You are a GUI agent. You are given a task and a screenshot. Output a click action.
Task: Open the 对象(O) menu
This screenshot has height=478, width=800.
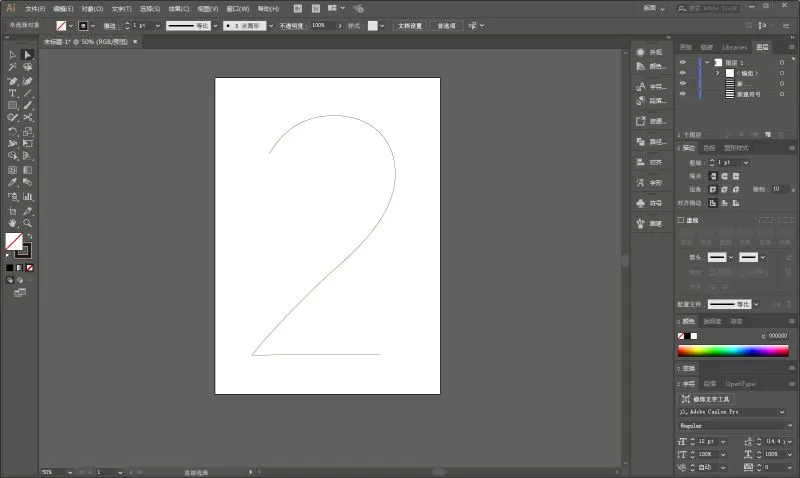[92, 9]
